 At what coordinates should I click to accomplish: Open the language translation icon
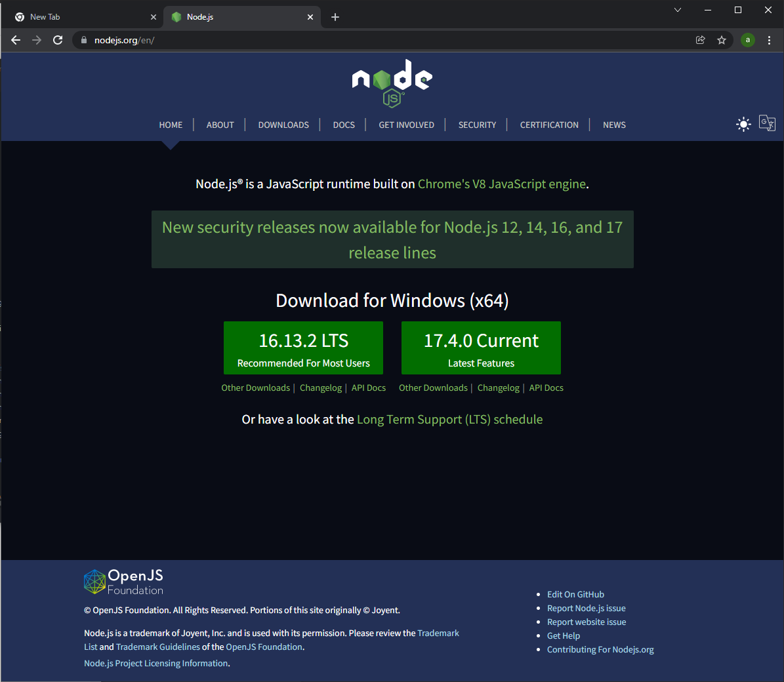pyautogui.click(x=767, y=123)
